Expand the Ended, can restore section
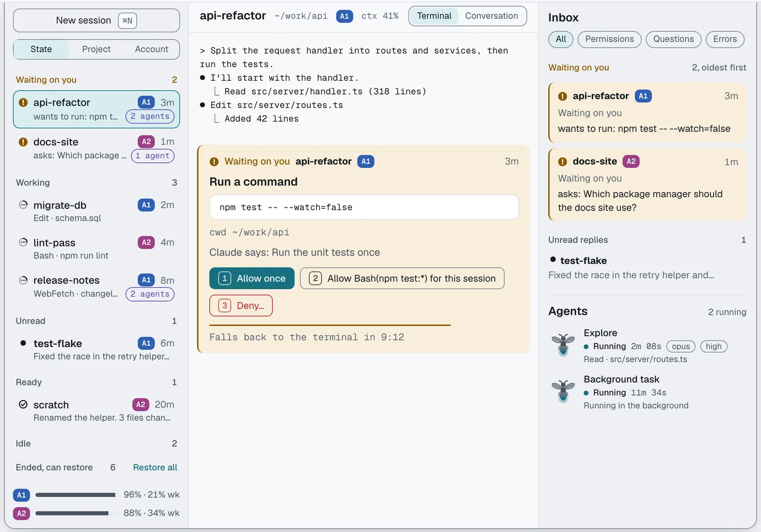Screen dimensions: 761x532 tap(66, 467)
